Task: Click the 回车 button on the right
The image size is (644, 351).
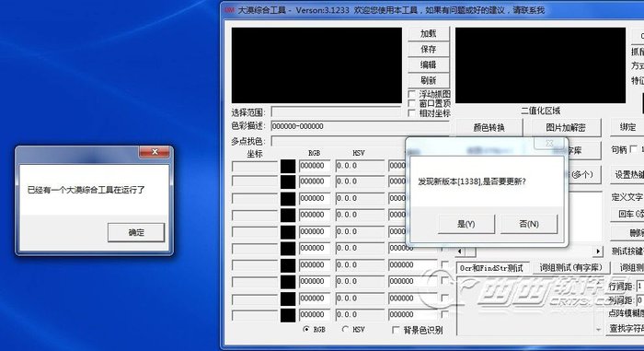Action: [x=628, y=215]
